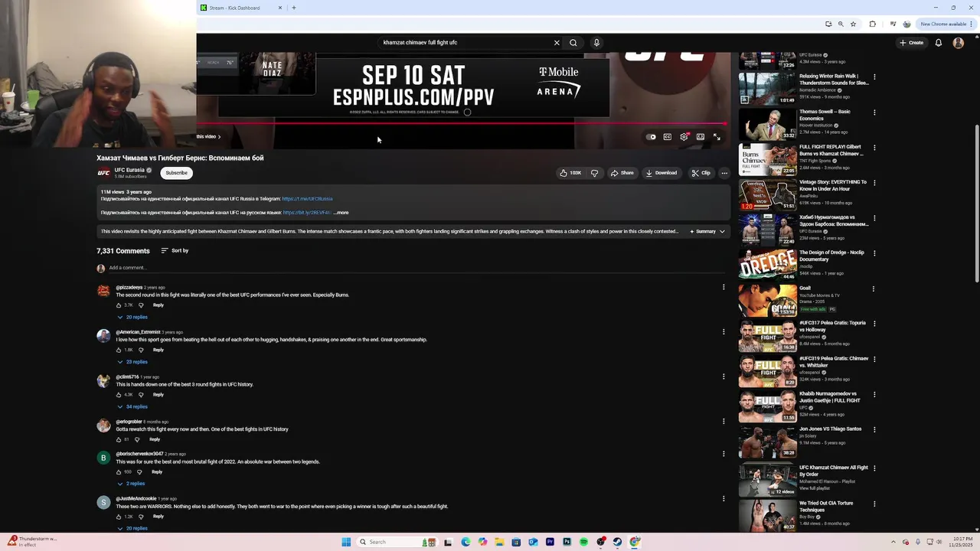Switch to the Stream - Kick Dashboard tab
This screenshot has height=551, width=980.
click(241, 8)
